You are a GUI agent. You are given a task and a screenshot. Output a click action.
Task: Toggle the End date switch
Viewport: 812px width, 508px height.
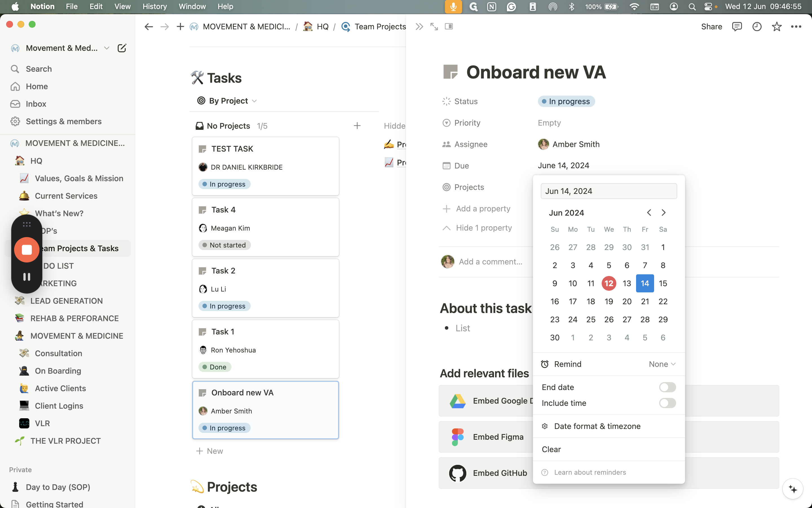[667, 387]
